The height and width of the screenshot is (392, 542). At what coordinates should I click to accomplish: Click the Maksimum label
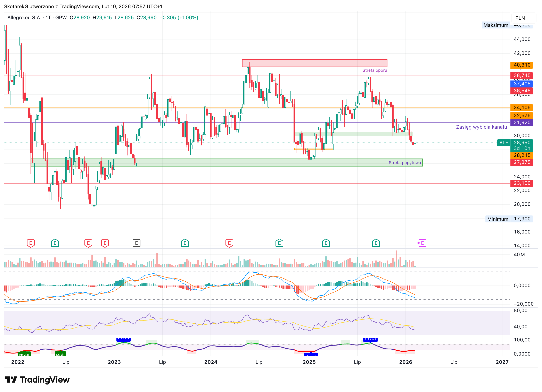pos(496,25)
